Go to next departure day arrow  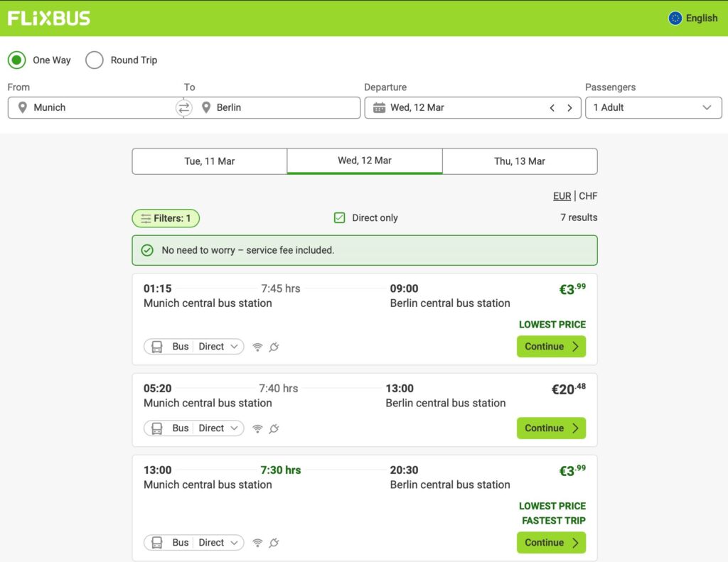(569, 108)
